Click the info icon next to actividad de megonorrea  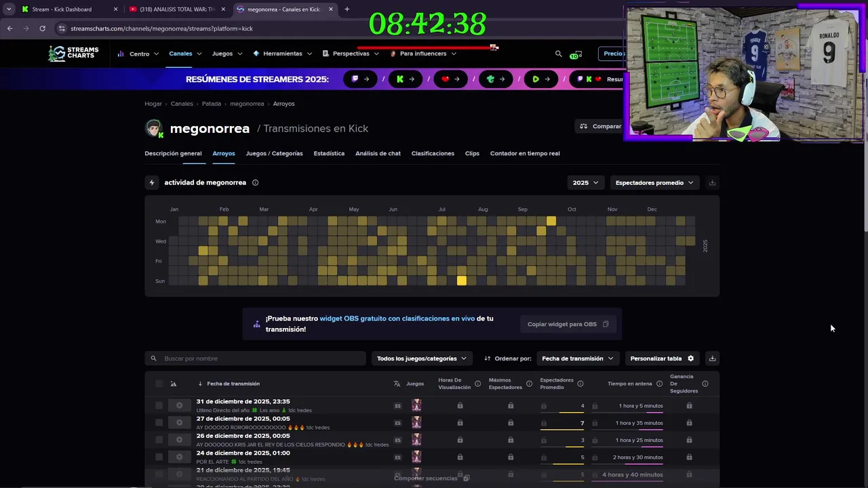coord(255,182)
